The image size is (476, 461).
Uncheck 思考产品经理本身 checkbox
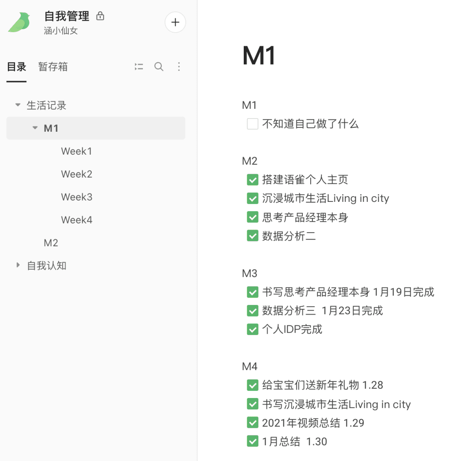click(x=253, y=217)
